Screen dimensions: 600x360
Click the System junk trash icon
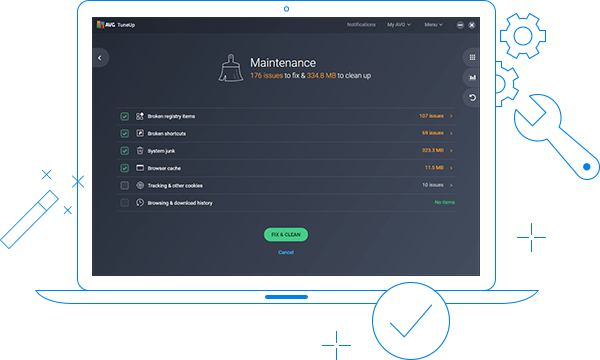[140, 151]
